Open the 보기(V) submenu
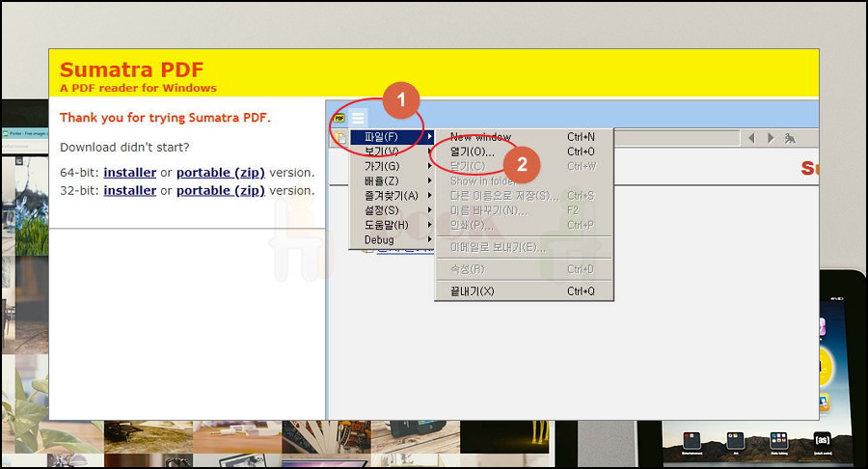The image size is (868, 469). 392,152
